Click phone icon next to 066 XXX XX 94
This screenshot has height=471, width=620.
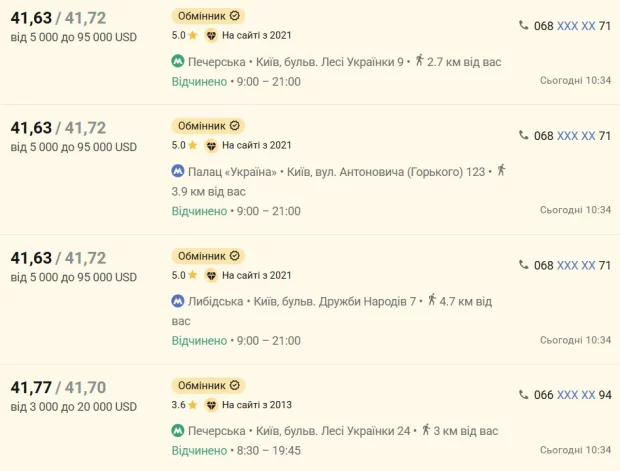click(524, 394)
